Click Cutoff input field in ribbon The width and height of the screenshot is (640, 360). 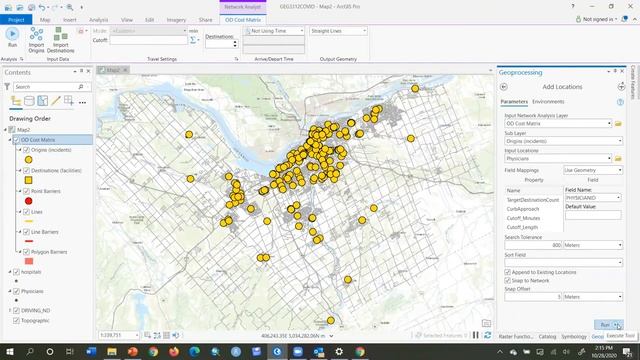(x=149, y=40)
